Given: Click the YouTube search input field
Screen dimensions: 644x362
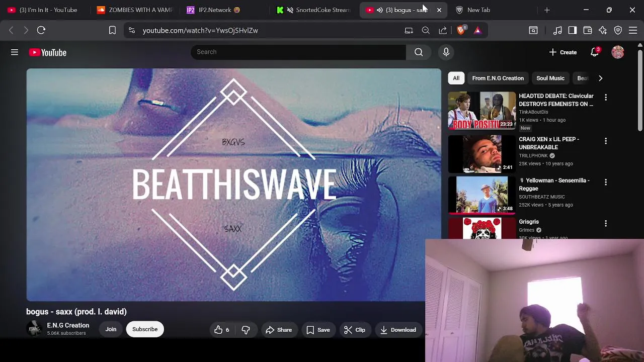Looking at the screenshot, I should click(298, 52).
